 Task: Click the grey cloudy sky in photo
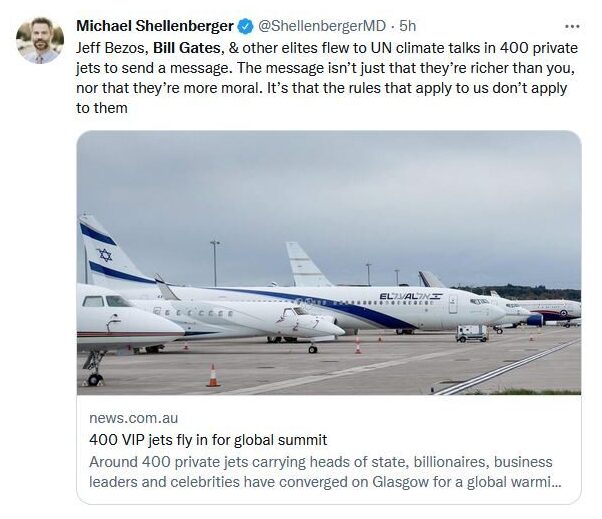[329, 184]
